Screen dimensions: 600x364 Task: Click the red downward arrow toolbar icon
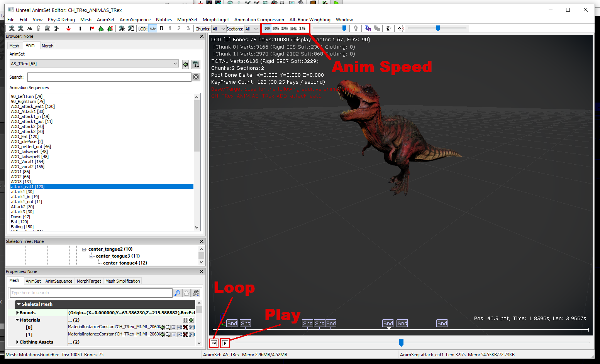pyautogui.click(x=68, y=28)
